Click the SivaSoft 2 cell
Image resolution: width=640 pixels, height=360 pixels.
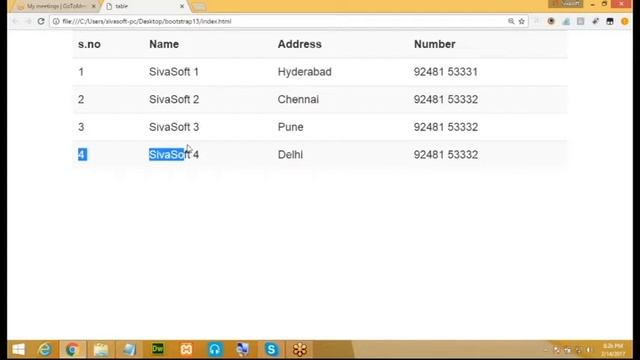(x=174, y=100)
